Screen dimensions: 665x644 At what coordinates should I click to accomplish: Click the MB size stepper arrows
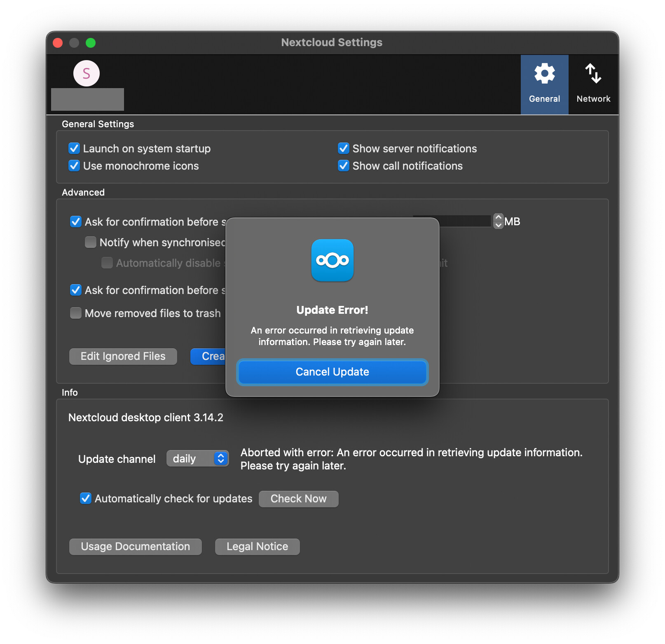498,221
